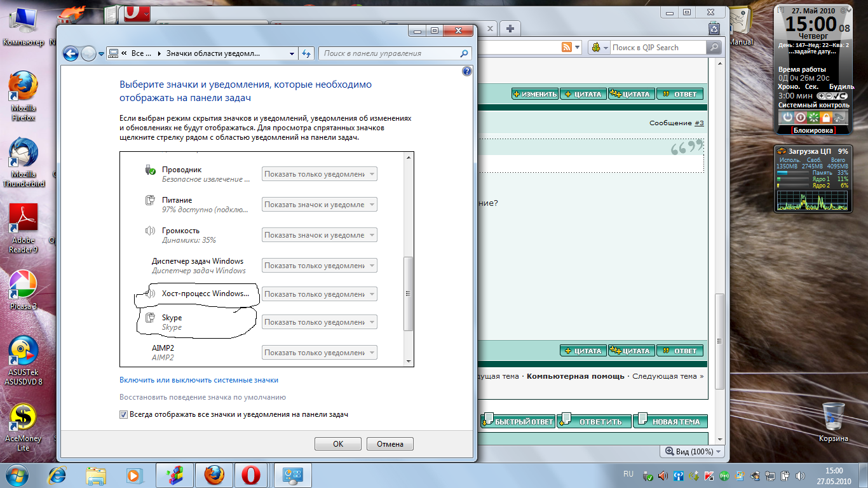Open the behavior dropdown for Skype
Image resolution: width=868 pixels, height=488 pixels.
point(320,322)
